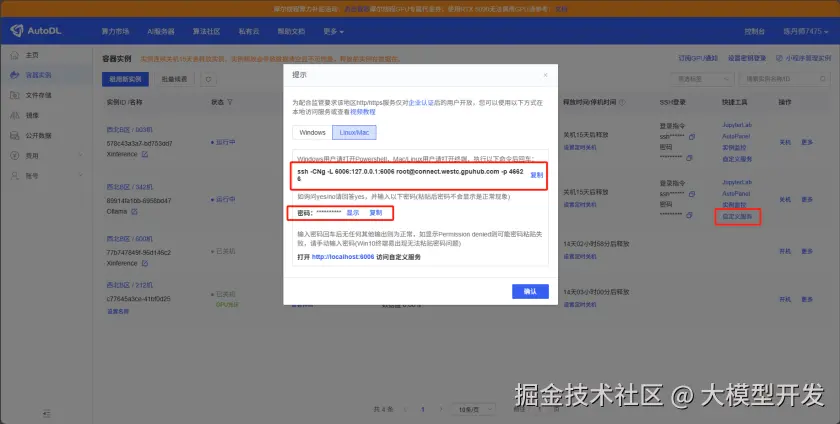Close the 提示 dialog with X
This screenshot has height=424, width=840.
click(545, 75)
